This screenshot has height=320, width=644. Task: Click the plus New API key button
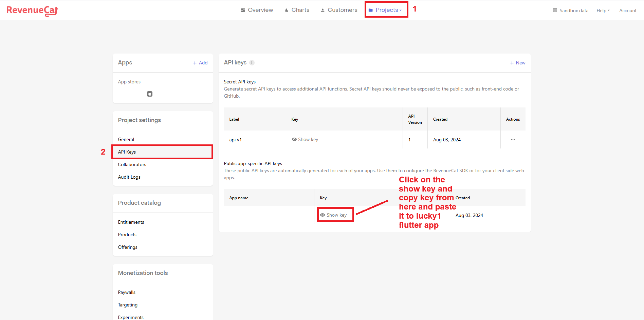[x=517, y=63]
